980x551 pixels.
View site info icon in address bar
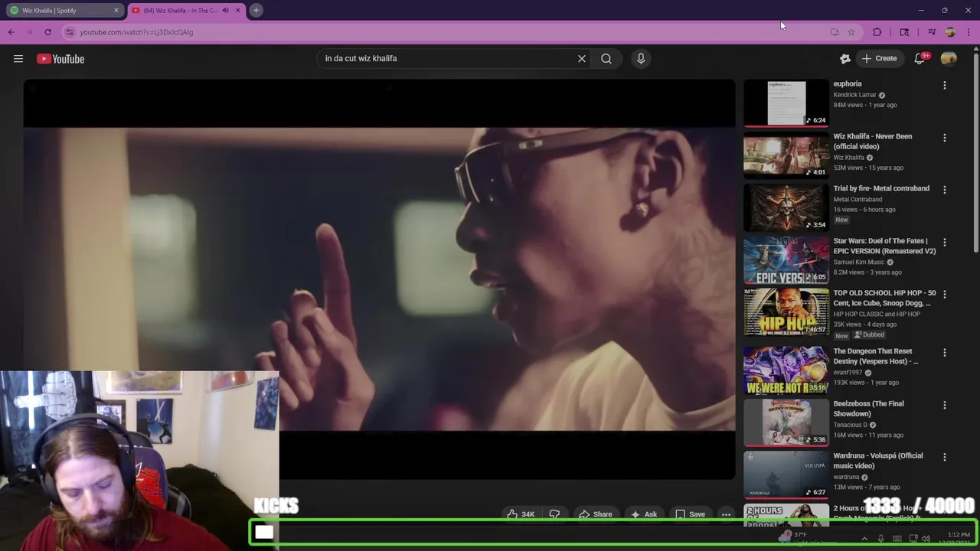(70, 32)
